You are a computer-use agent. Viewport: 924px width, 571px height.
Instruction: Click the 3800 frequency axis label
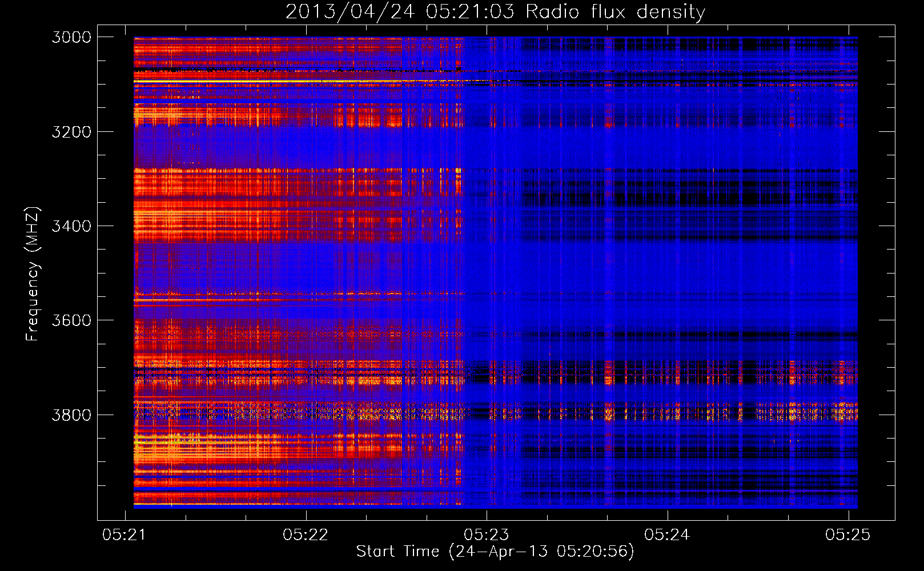[x=71, y=415]
